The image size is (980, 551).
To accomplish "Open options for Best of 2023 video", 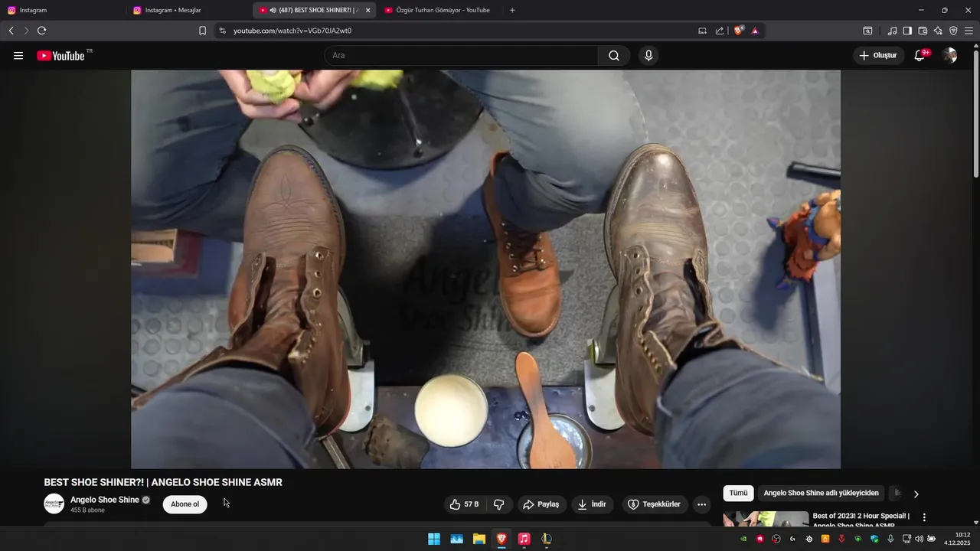I will click(924, 517).
